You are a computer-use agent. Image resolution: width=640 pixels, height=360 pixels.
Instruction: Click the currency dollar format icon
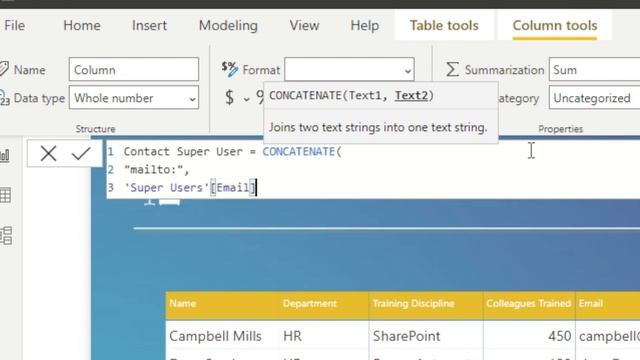coord(229,98)
